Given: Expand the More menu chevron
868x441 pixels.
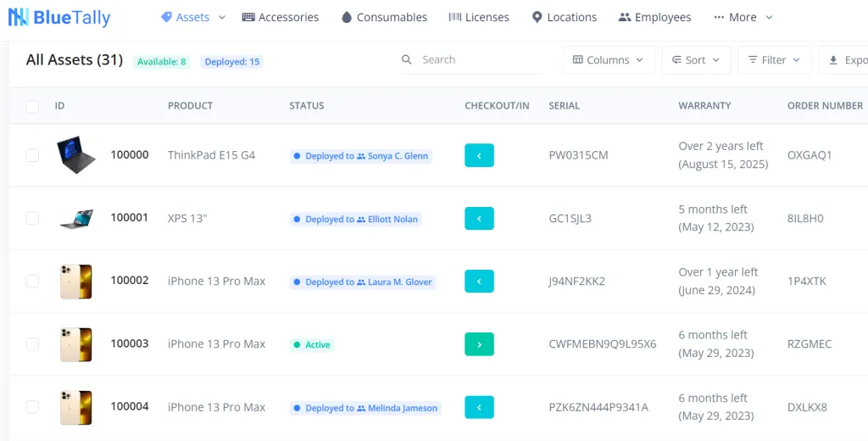Looking at the screenshot, I should 769,18.
